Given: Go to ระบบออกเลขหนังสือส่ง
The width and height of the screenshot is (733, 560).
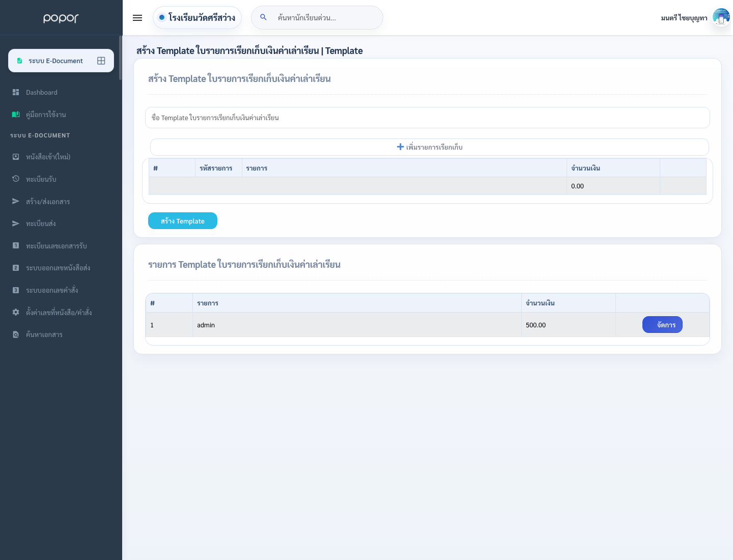Looking at the screenshot, I should click(61, 268).
